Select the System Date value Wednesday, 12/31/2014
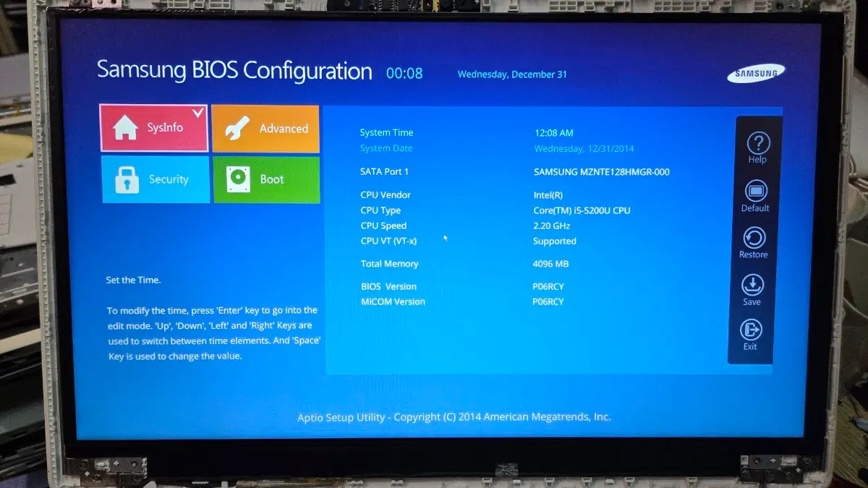868x488 pixels. pos(584,149)
